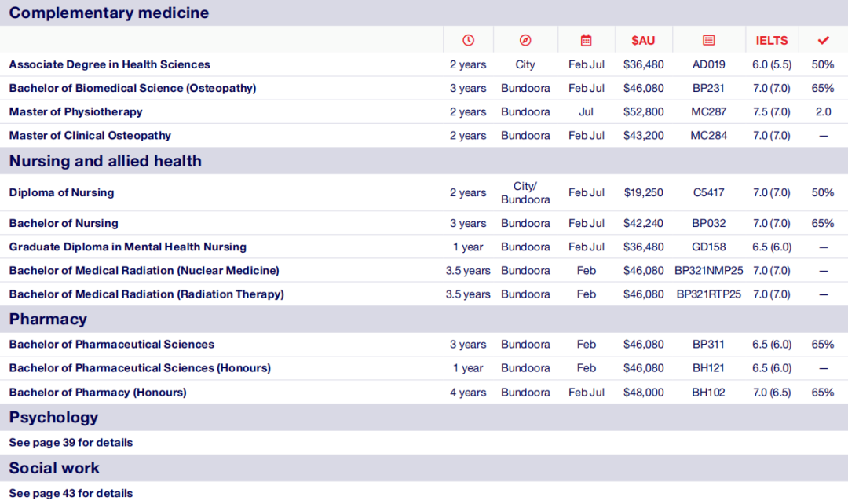The image size is (848, 504).
Task: Click program code BH102
Action: tap(708, 392)
